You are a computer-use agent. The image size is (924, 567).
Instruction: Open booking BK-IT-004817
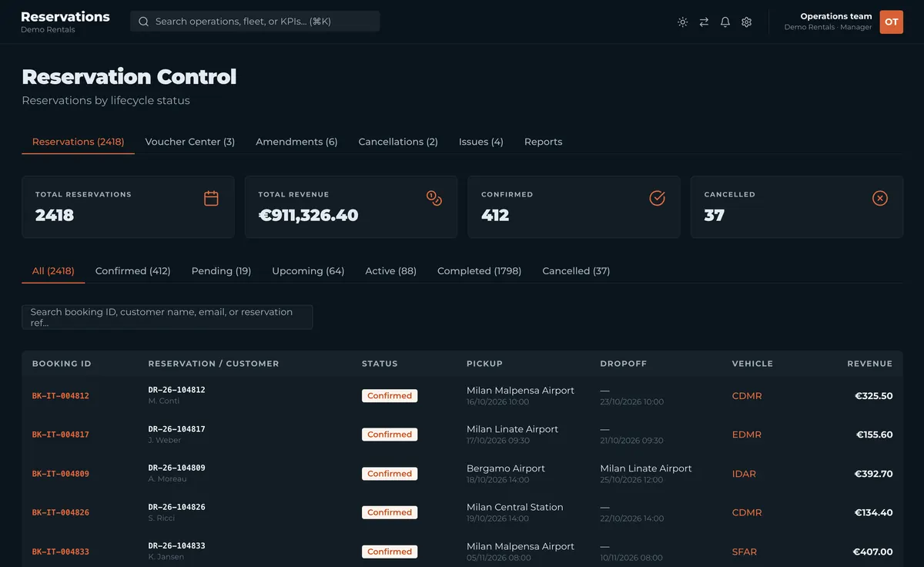pyautogui.click(x=60, y=434)
